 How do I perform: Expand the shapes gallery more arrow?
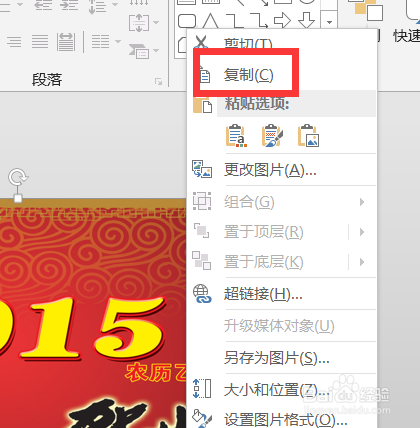pos(329,22)
